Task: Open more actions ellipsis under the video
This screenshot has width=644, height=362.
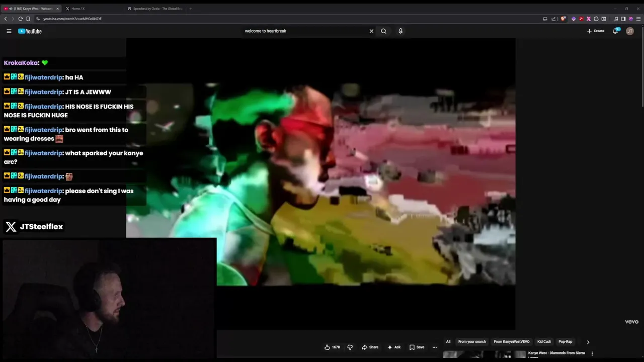Action: coord(435,347)
